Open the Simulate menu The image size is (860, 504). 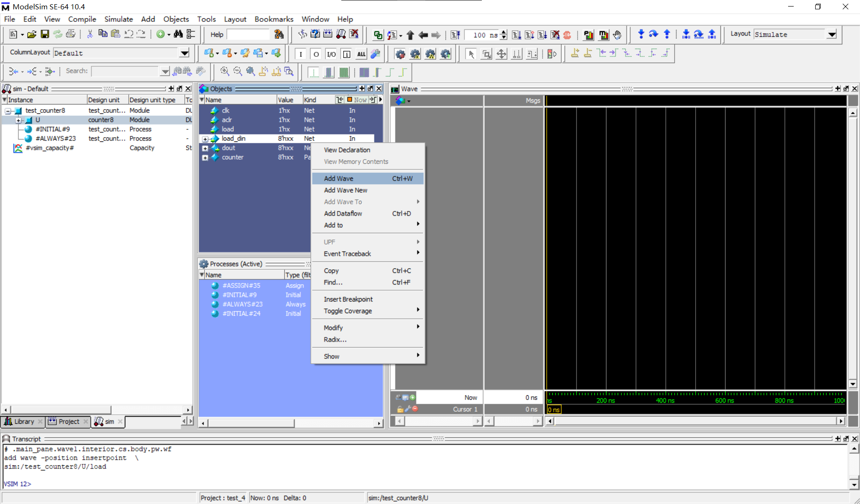pos(119,19)
